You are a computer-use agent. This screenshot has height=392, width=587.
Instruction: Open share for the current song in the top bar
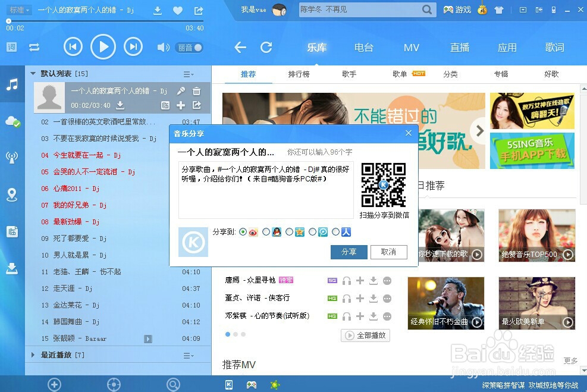199,11
